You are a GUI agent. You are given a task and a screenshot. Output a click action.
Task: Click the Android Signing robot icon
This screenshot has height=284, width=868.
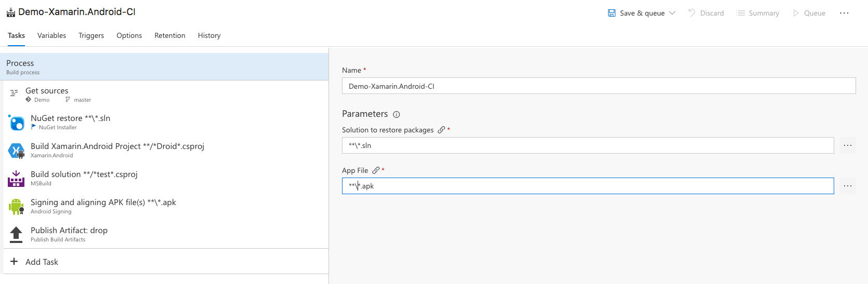click(x=16, y=207)
